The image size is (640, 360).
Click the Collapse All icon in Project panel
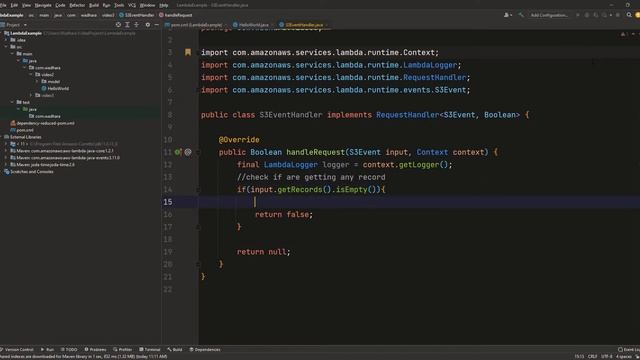click(x=136, y=25)
